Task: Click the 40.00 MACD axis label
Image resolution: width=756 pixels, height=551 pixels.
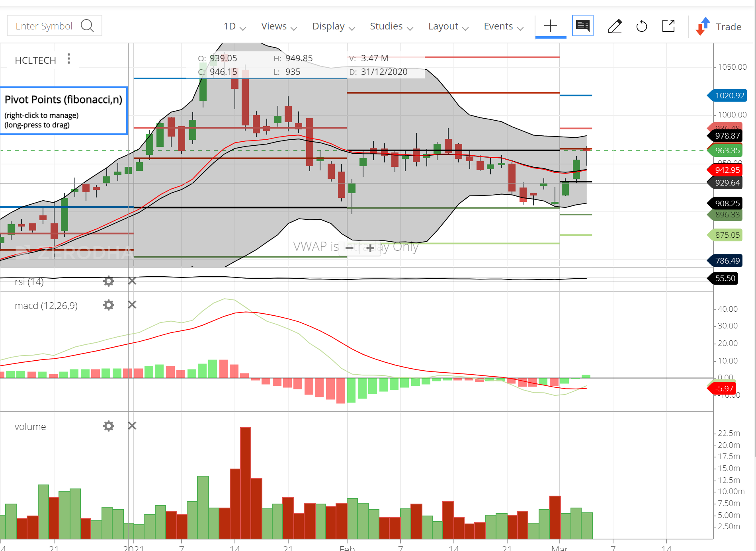Action: pyautogui.click(x=728, y=309)
